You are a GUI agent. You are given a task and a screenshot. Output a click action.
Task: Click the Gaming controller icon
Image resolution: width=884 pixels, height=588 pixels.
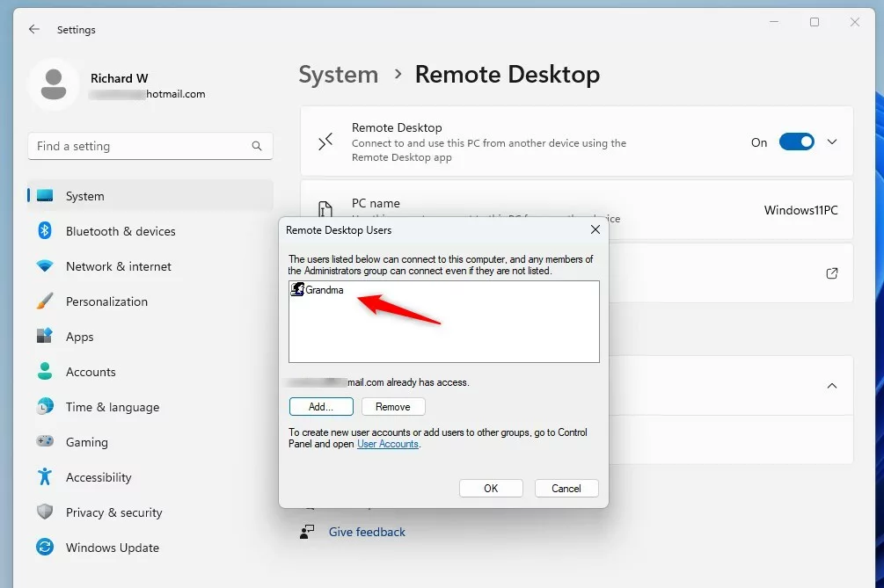tap(45, 441)
